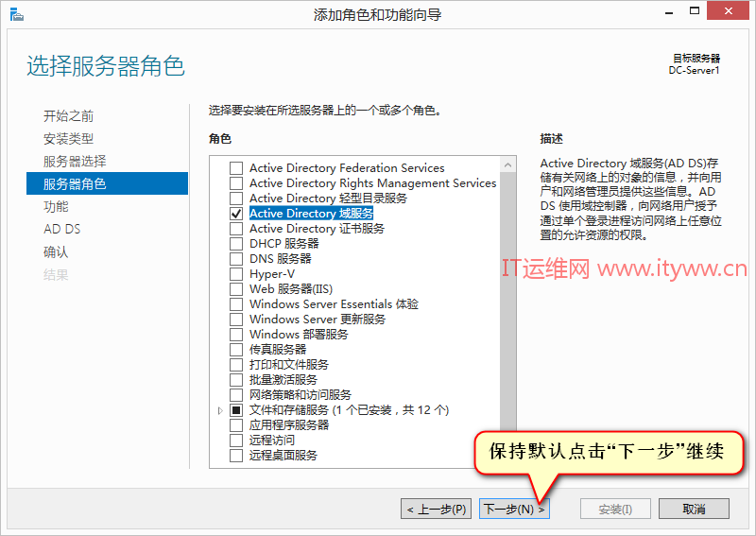
Task: Enable 远程访问 role checkbox
Action: tap(236, 441)
